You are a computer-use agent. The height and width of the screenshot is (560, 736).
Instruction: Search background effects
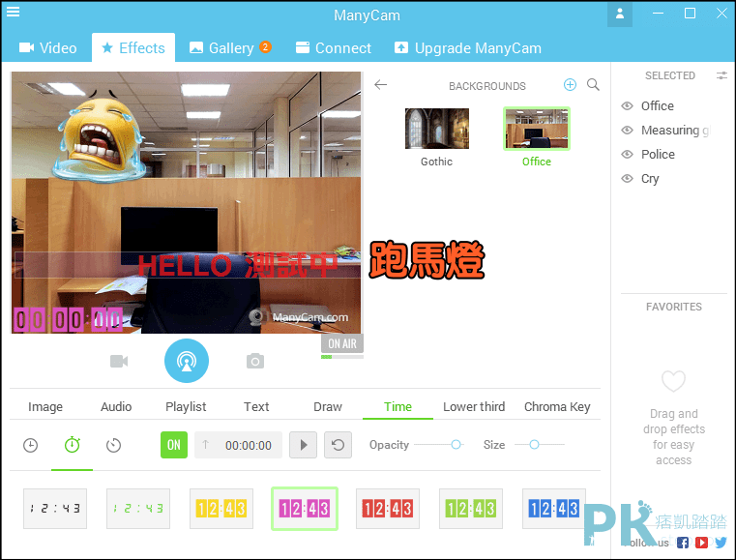[593, 84]
